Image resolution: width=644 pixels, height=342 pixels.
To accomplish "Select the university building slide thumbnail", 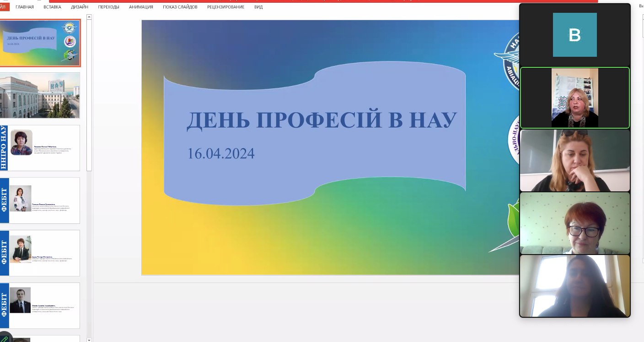I will (40, 96).
